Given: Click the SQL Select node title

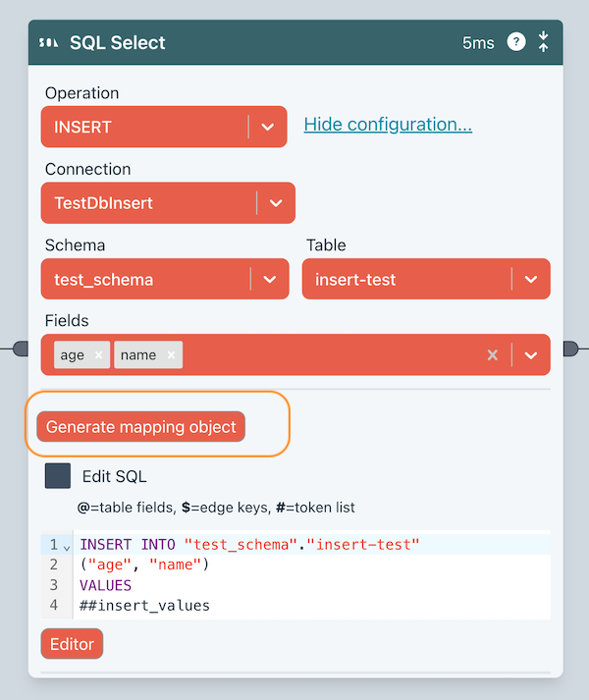Looking at the screenshot, I should 118,43.
